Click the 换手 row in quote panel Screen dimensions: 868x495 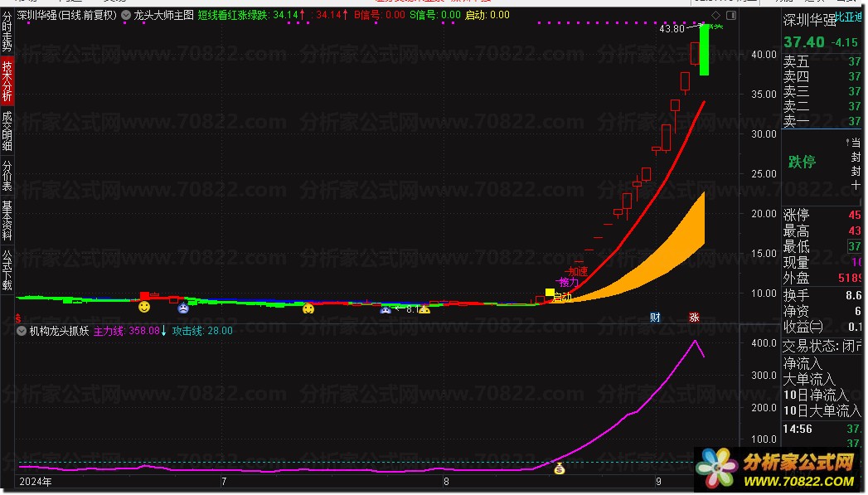[822, 295]
